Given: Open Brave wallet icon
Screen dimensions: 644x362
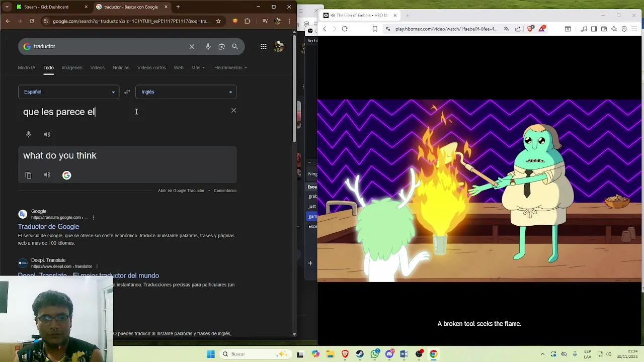Looking at the screenshot, I should point(604,29).
